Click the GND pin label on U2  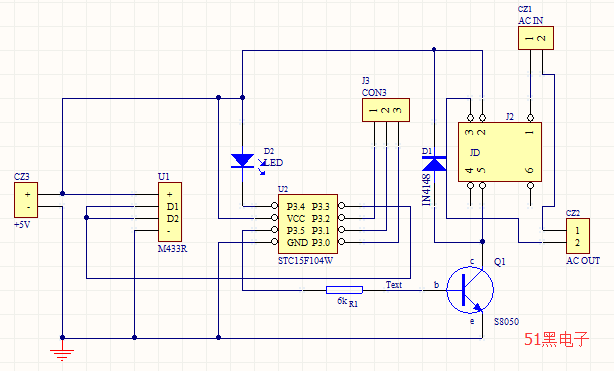(x=297, y=243)
